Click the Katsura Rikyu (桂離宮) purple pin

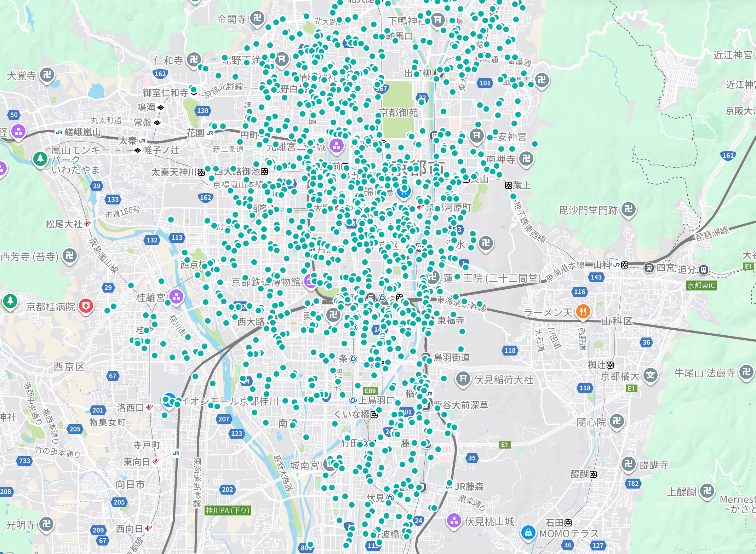[x=176, y=296]
